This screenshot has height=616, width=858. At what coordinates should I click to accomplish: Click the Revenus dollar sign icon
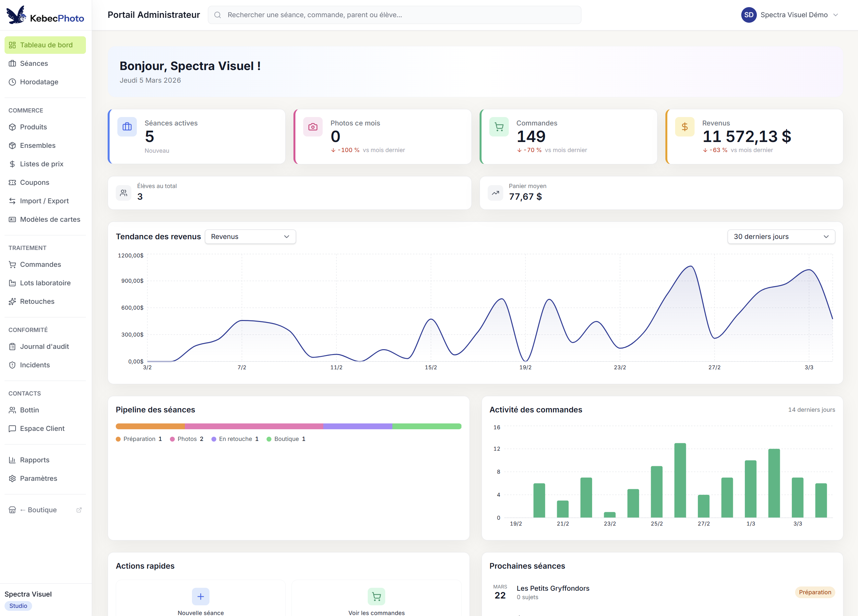[x=684, y=127]
